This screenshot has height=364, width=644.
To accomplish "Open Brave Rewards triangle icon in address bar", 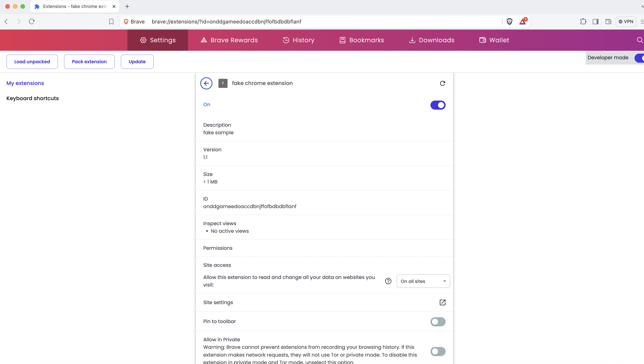I will [x=523, y=22].
